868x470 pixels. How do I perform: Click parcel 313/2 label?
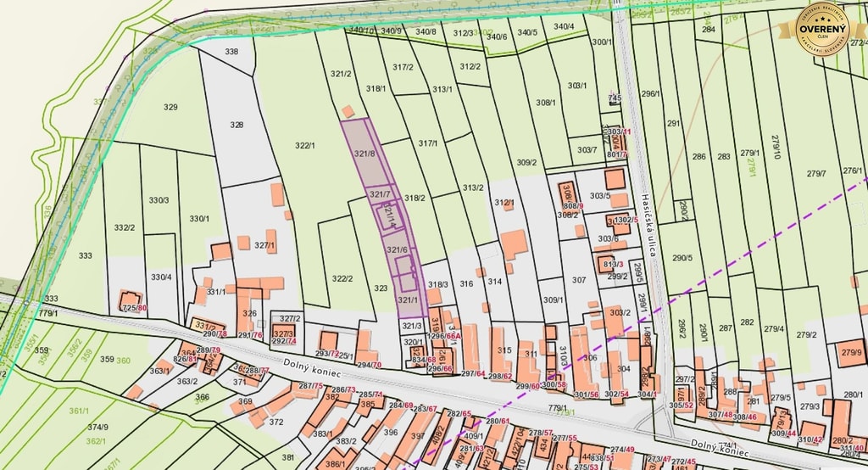[473, 187]
